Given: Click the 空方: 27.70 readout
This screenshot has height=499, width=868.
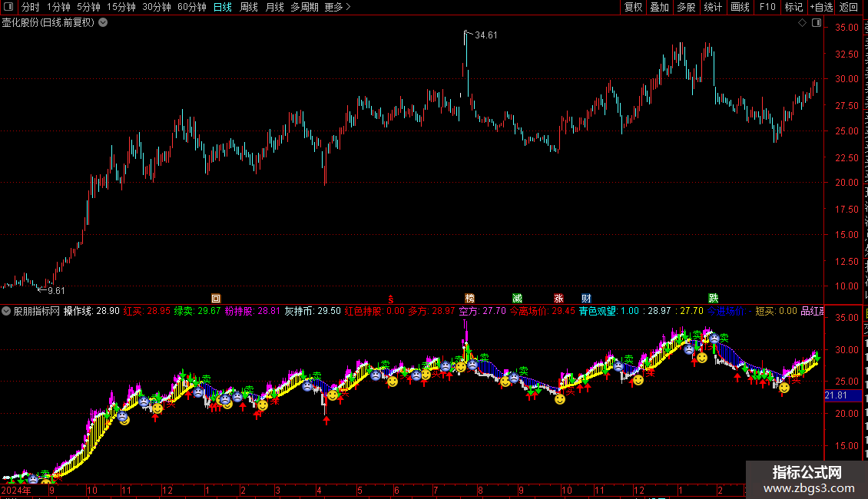Looking at the screenshot, I should (x=482, y=311).
